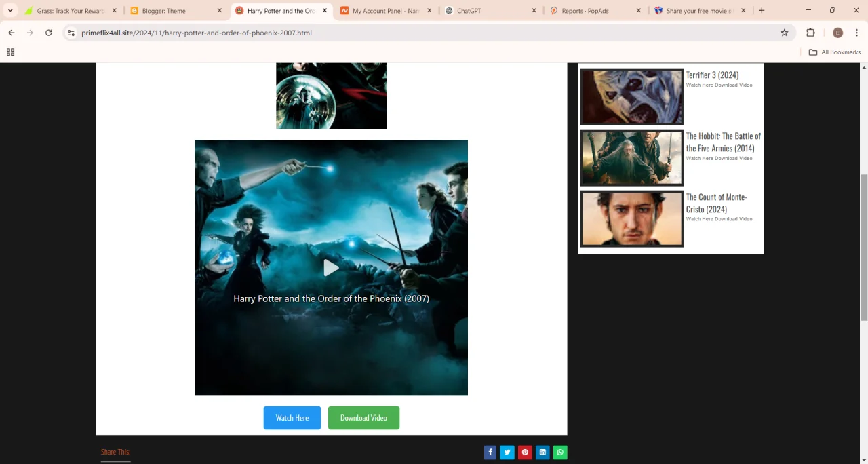Go forward to next page

click(30, 33)
